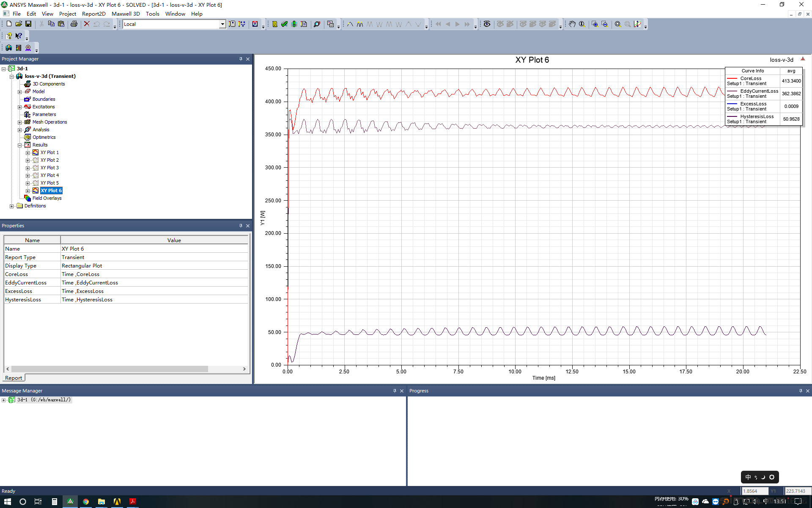Click the CoreLoss curve legend entry
This screenshot has width=812, height=508.
pyautogui.click(x=753, y=81)
